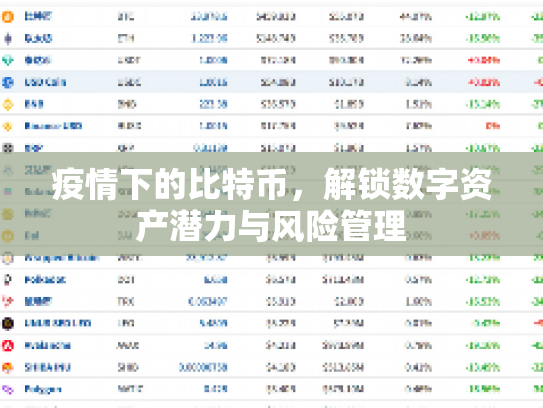Click the blue price in the 比特币 row
Viewport: 543px width, 408px height.
209,16
